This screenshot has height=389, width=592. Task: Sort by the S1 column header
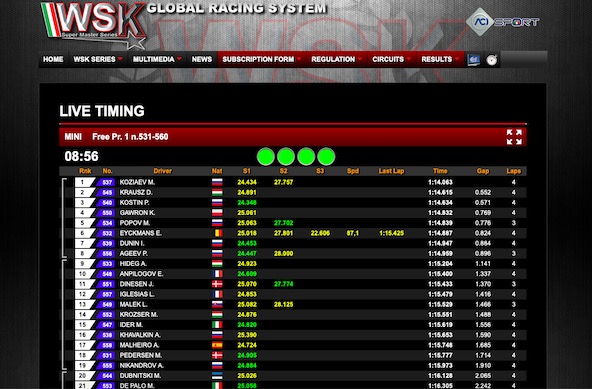coord(247,171)
